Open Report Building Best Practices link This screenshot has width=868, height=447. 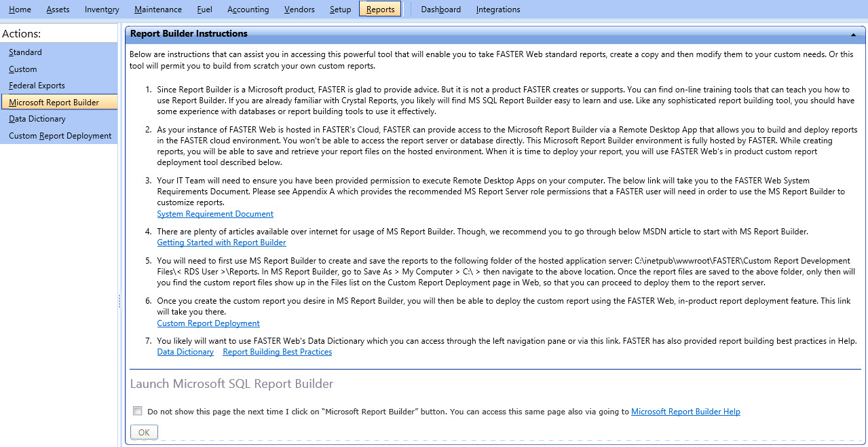coord(278,352)
